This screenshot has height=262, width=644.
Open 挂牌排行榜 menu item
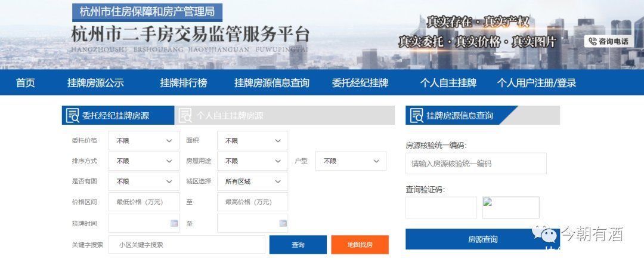click(x=184, y=83)
